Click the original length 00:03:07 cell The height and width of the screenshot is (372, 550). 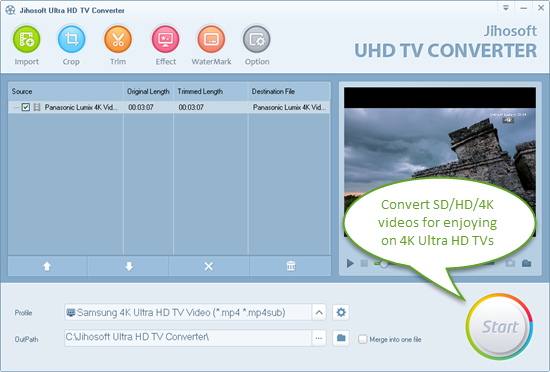(x=141, y=107)
